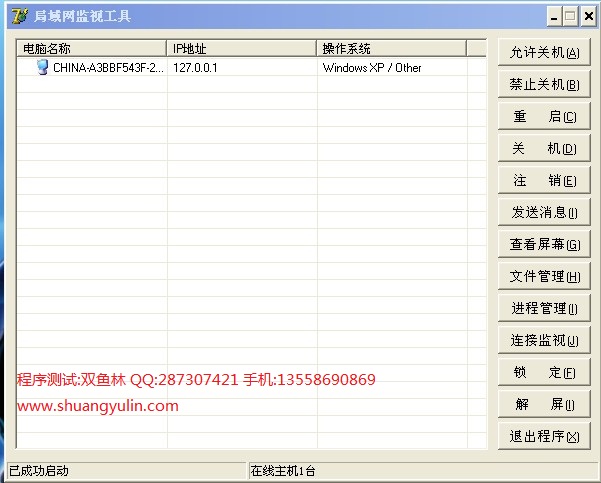
Task: Click the 关机(D) button
Action: pyautogui.click(x=544, y=148)
